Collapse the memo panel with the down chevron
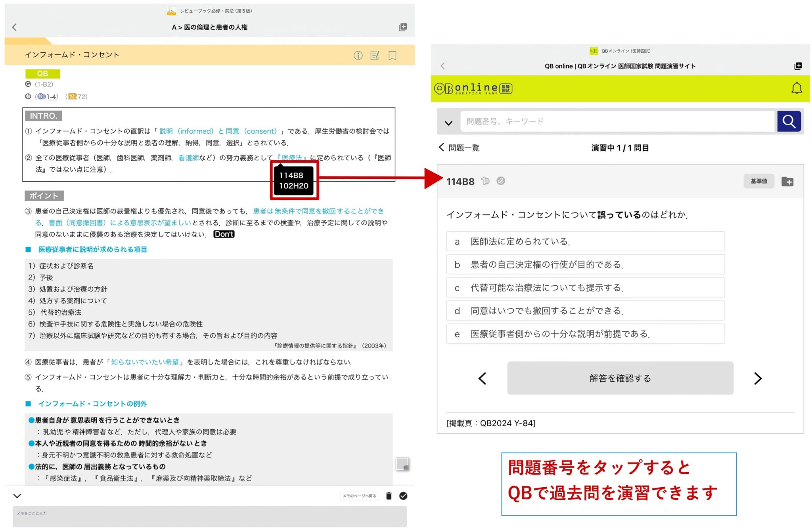812x532 pixels. (17, 496)
